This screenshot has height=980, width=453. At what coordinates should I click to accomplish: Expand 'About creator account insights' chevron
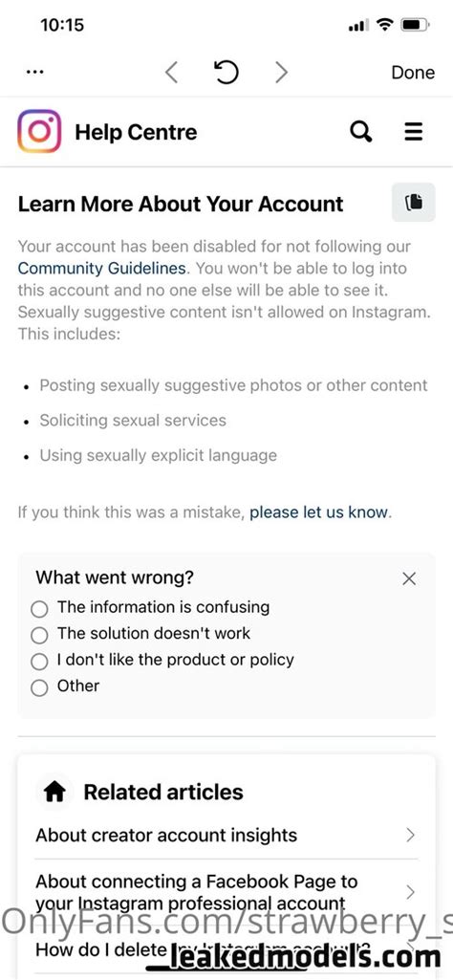pos(410,835)
